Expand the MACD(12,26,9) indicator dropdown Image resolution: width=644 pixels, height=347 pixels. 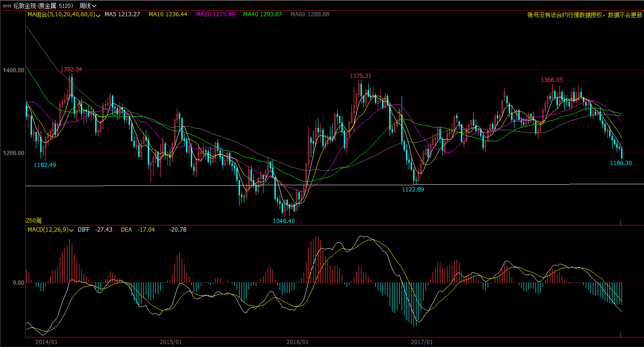coord(50,230)
